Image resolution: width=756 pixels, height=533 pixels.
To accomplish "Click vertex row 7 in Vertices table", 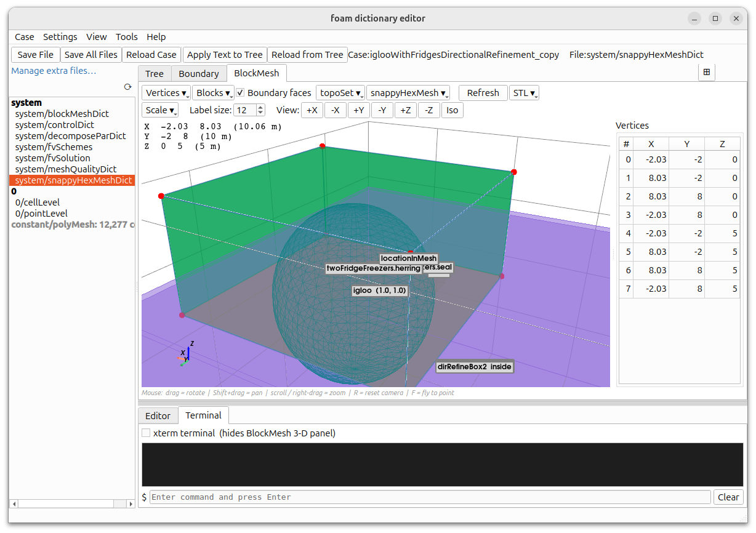I will 679,289.
